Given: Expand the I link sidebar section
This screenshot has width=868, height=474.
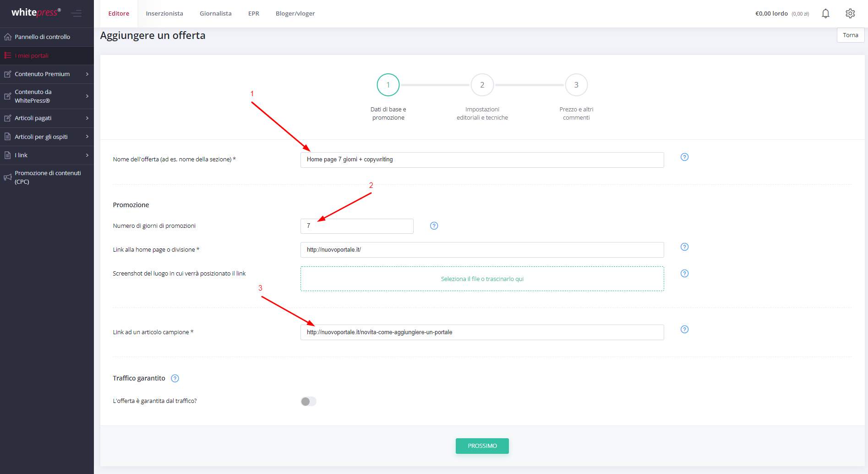Looking at the screenshot, I should pyautogui.click(x=47, y=155).
